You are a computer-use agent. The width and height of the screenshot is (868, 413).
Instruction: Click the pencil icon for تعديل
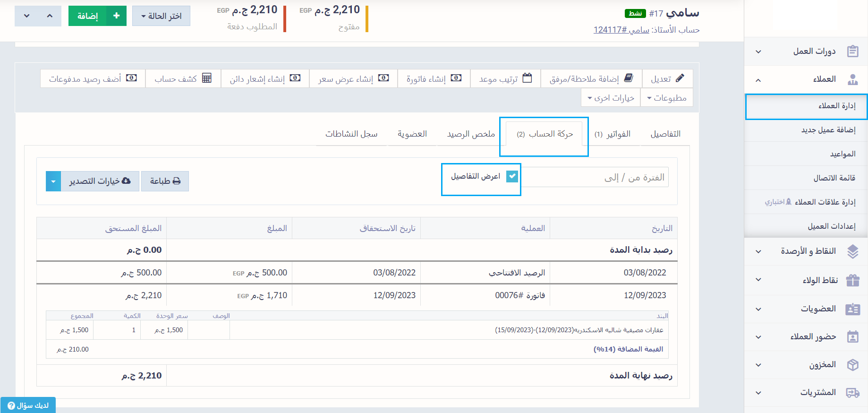(x=680, y=78)
